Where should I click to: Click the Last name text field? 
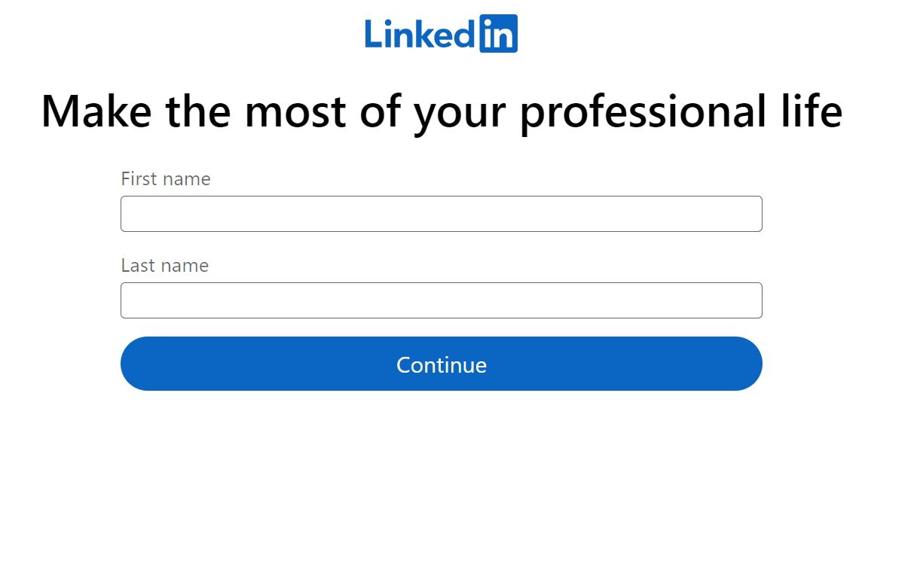pos(441,300)
